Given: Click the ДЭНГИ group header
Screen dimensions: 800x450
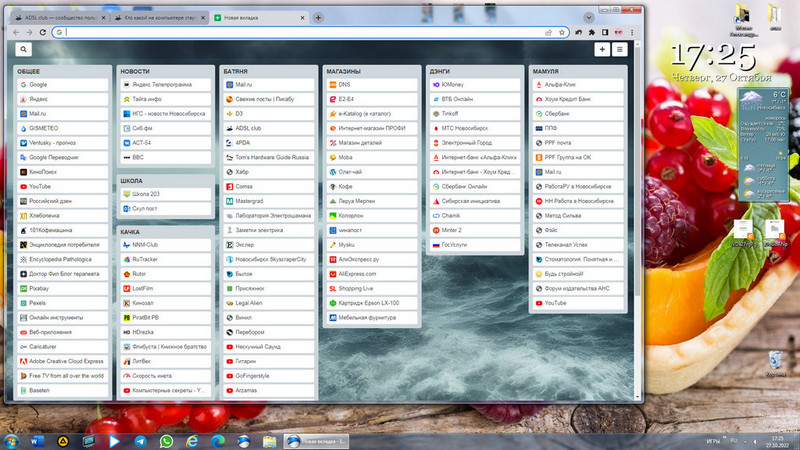Looking at the screenshot, I should coord(439,71).
